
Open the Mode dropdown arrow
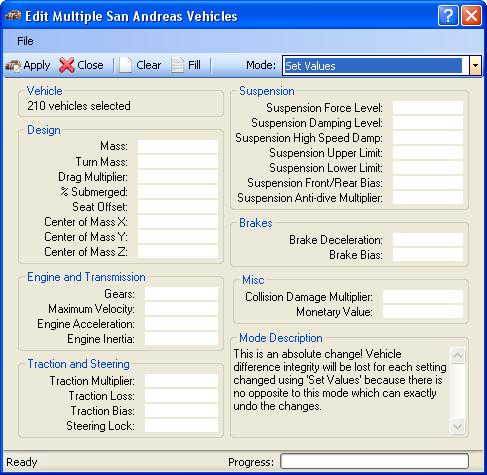475,66
